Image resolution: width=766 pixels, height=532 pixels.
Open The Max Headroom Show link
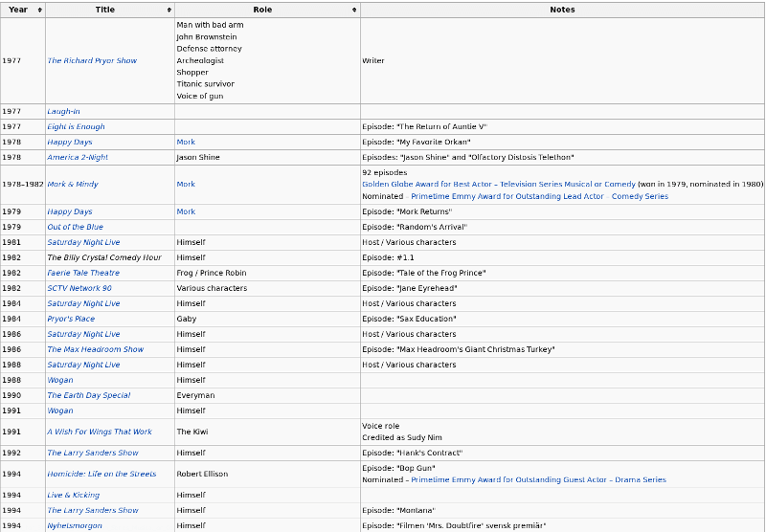point(95,349)
